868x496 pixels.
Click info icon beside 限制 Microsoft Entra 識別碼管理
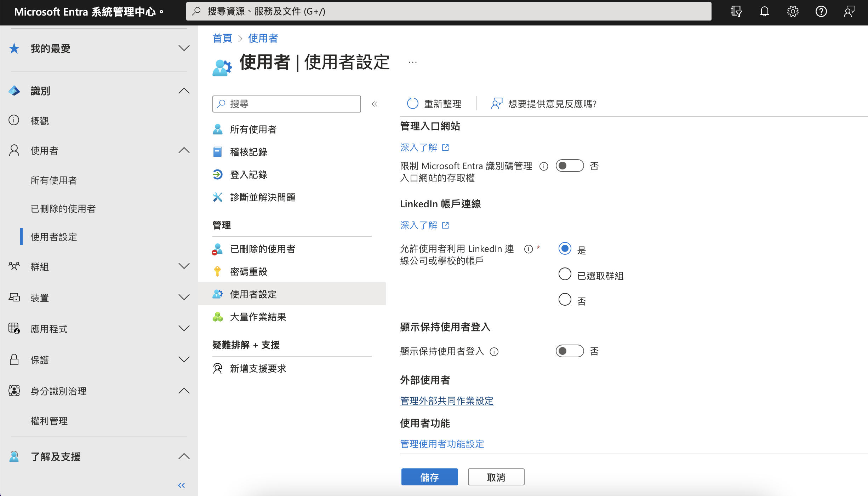(544, 166)
